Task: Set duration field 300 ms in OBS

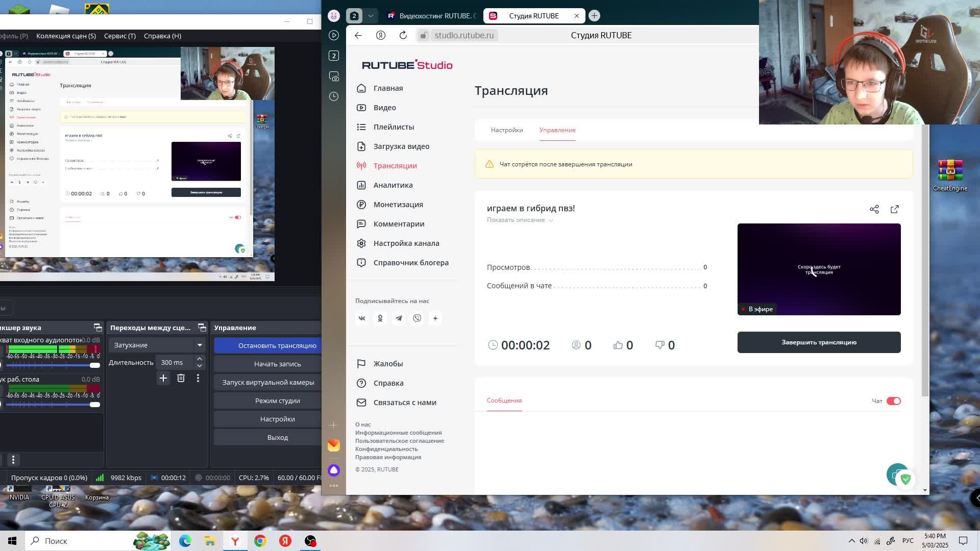Action: [176, 362]
